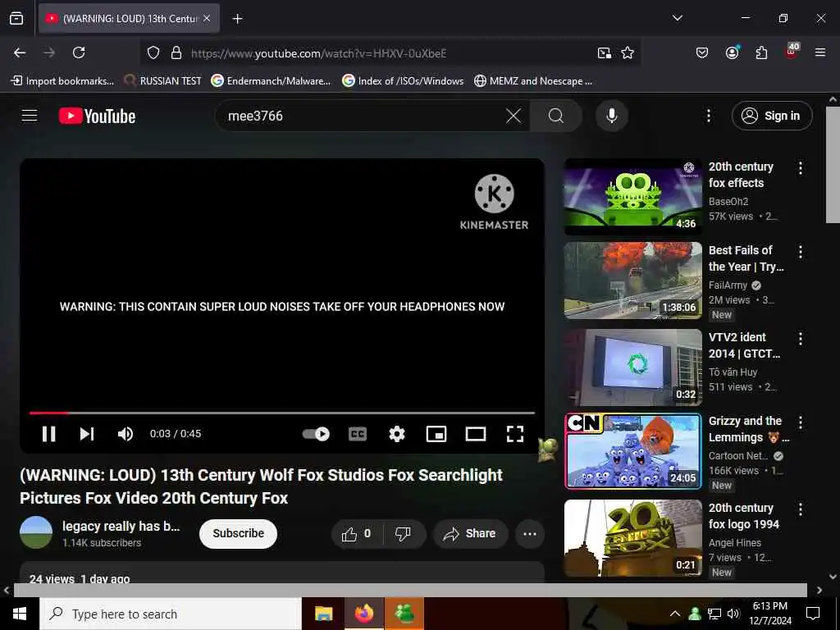Open a new browser tab

(237, 19)
